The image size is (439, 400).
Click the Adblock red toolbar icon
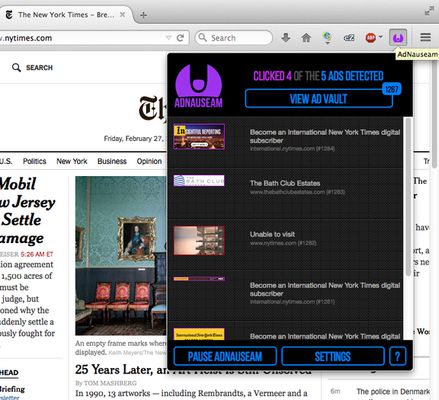click(371, 38)
